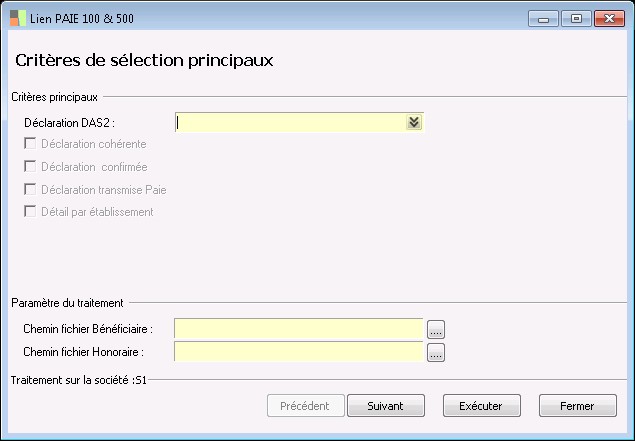Go back with the Précédent button
Viewport: 635px width, 441px height.
306,406
